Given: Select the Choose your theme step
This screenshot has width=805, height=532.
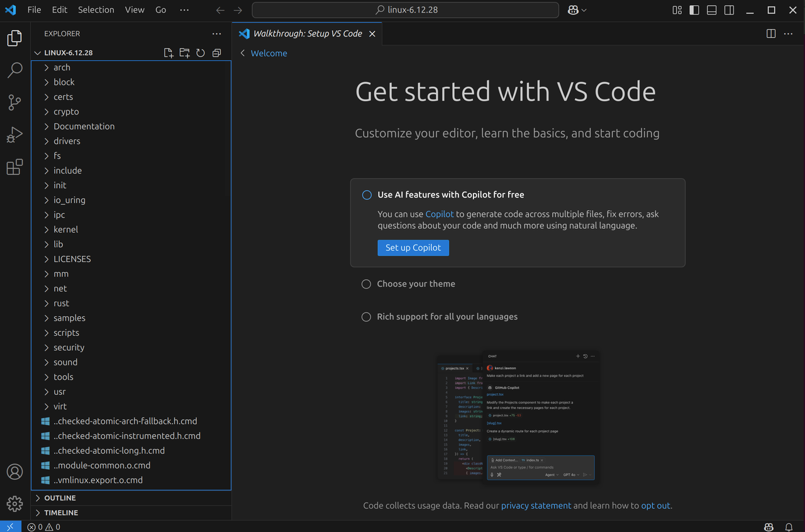Looking at the screenshot, I should 416,284.
